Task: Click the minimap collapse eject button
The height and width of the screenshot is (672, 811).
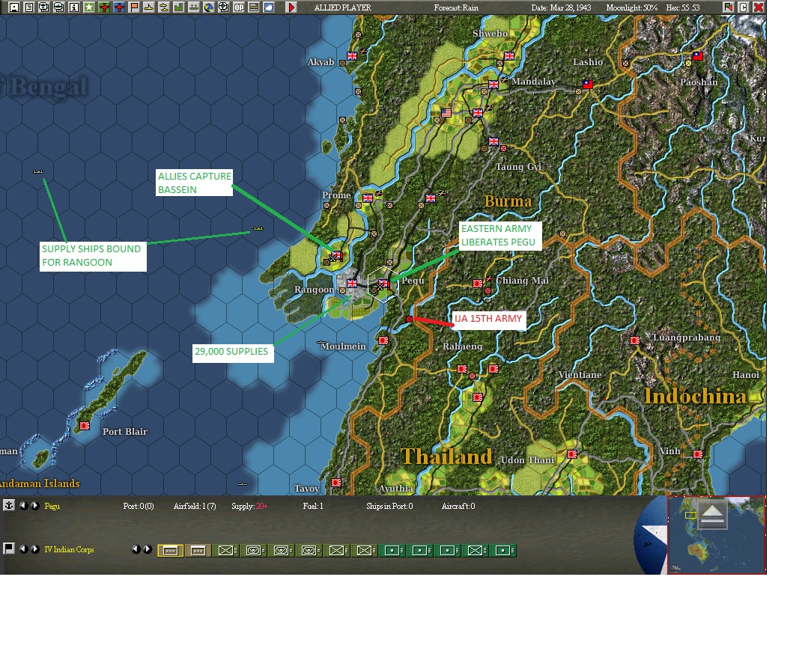Action: 713,515
